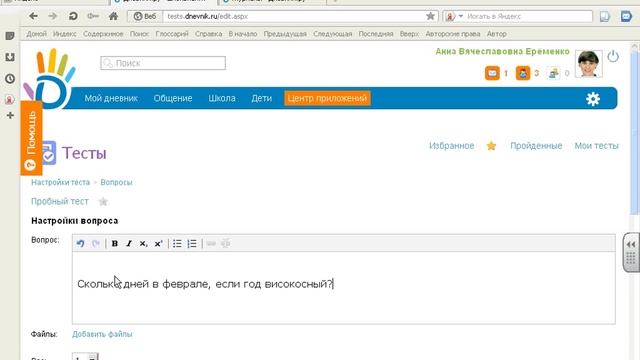640x360 pixels.
Task: Open the Яндекс search engine dropdown arrow
Action: click(x=461, y=16)
